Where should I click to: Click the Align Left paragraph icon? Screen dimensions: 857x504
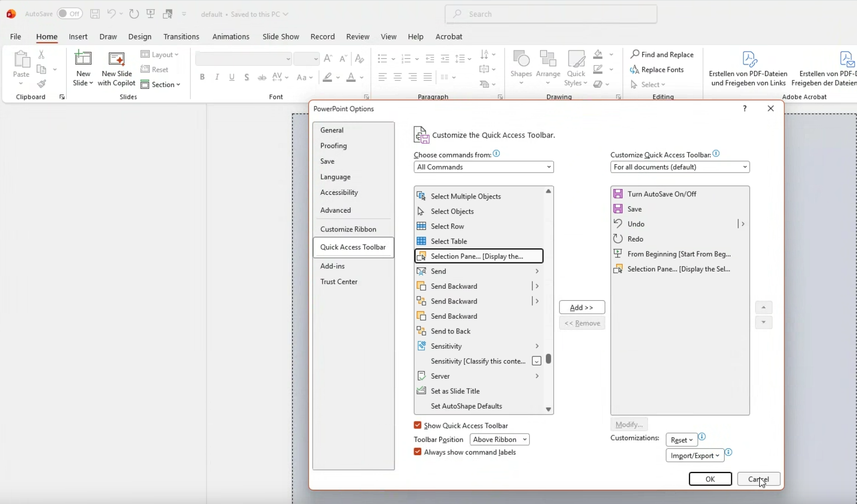click(x=383, y=78)
